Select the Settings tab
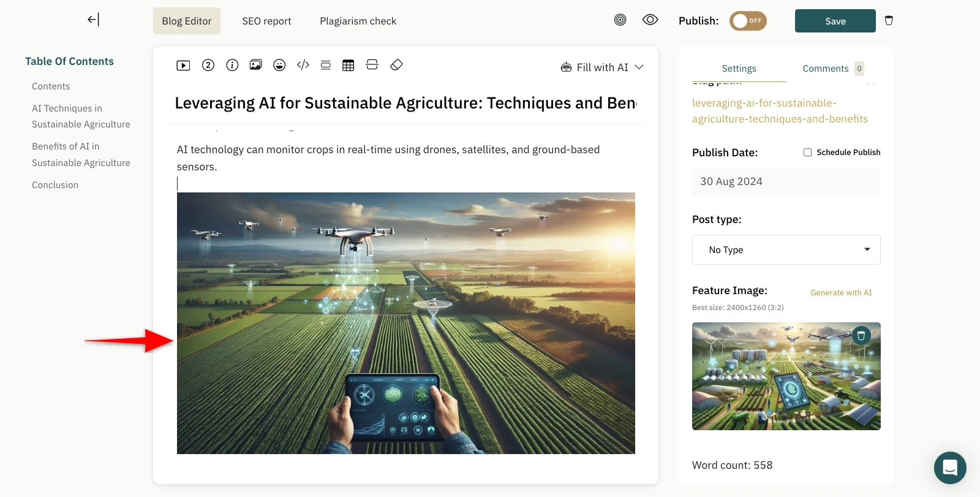 click(739, 69)
